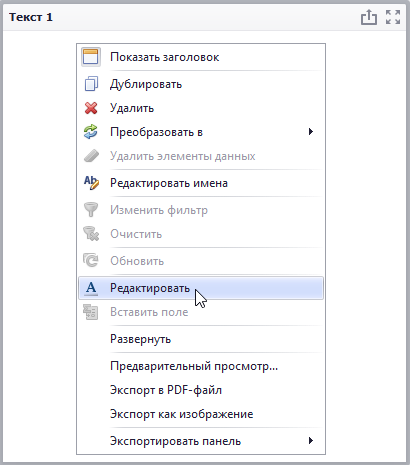This screenshot has height=465, width=410.
Task: Open Предварительный просмотр... entry
Action: pyautogui.click(x=201, y=366)
